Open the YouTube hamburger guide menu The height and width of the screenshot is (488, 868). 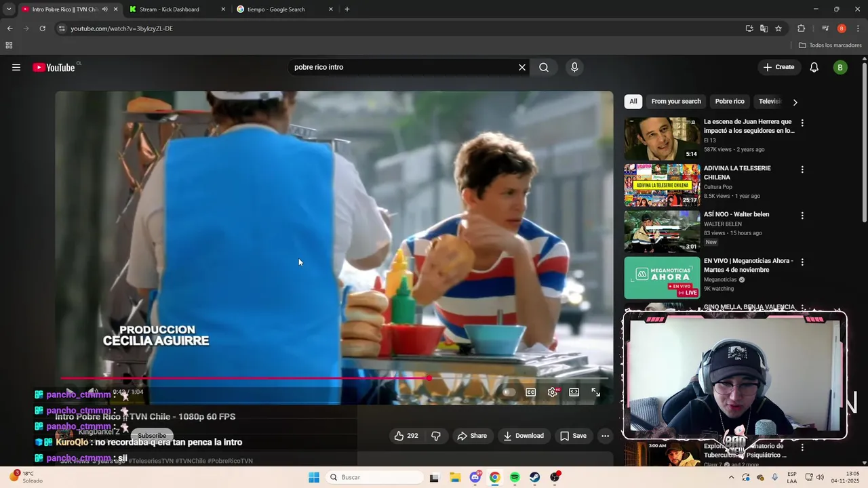click(16, 67)
